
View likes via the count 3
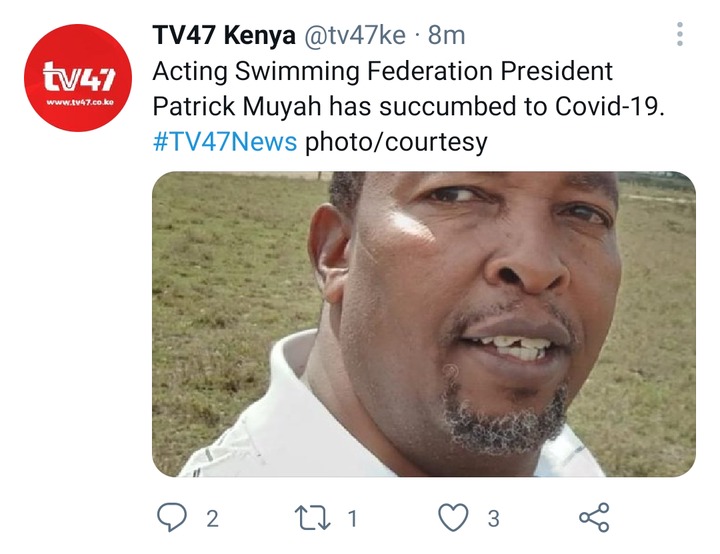pos(494,519)
